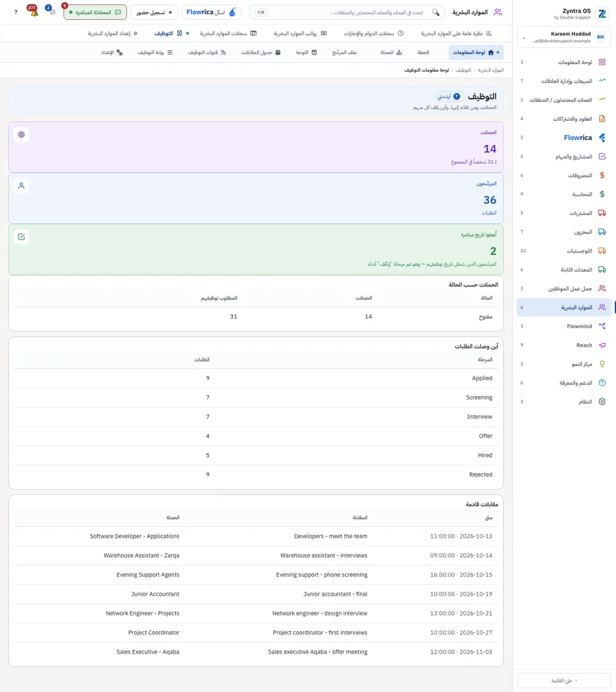The width and height of the screenshot is (616, 692).
Task: Open لوحة المعلومات grid icon in sidebar
Action: coord(602,62)
